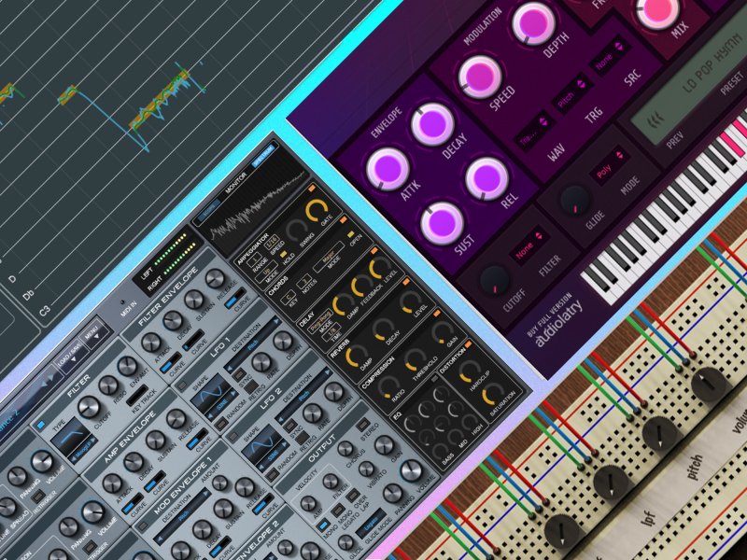Open the MODE dropdown showing Poly
Viewport: 747px width, 560px height.
point(612,165)
